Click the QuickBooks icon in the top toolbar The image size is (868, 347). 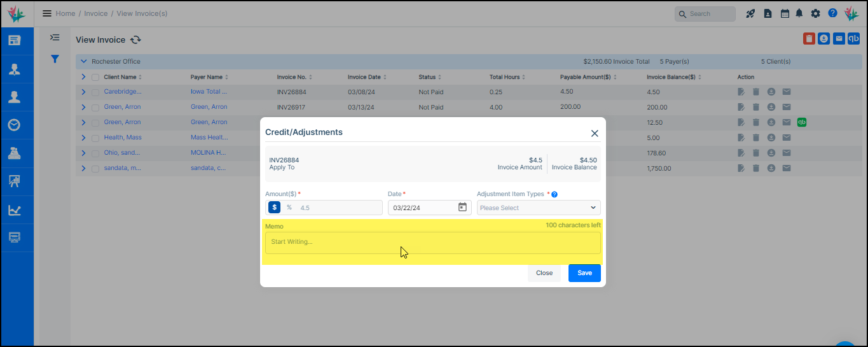pyautogui.click(x=854, y=39)
